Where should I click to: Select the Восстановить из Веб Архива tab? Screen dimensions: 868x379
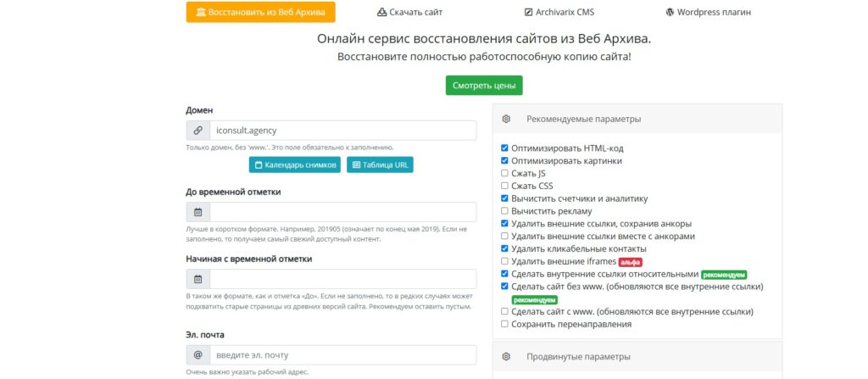tap(261, 12)
